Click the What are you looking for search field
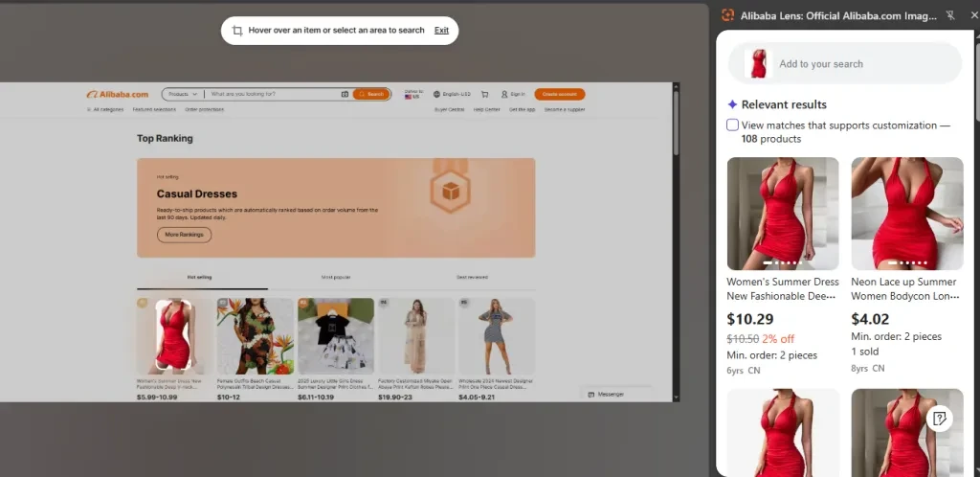This screenshot has height=477, width=980. (x=272, y=95)
